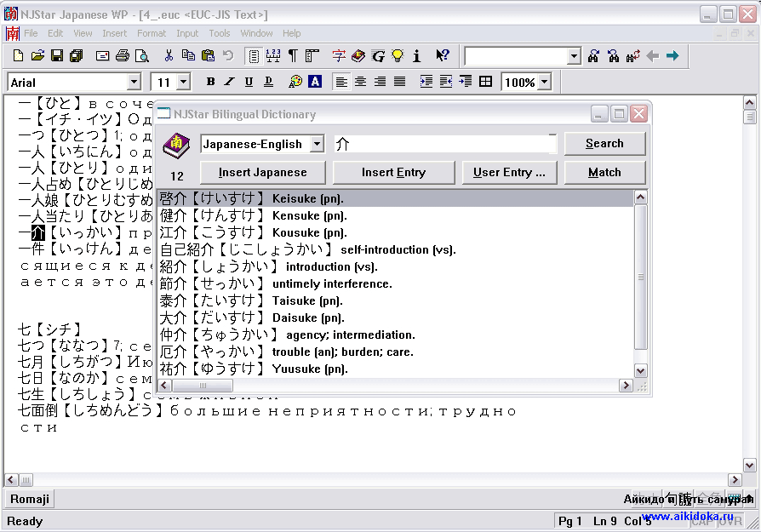This screenshot has height=532, width=761.
Task: Click the Insert Entry button
Action: tap(393, 173)
